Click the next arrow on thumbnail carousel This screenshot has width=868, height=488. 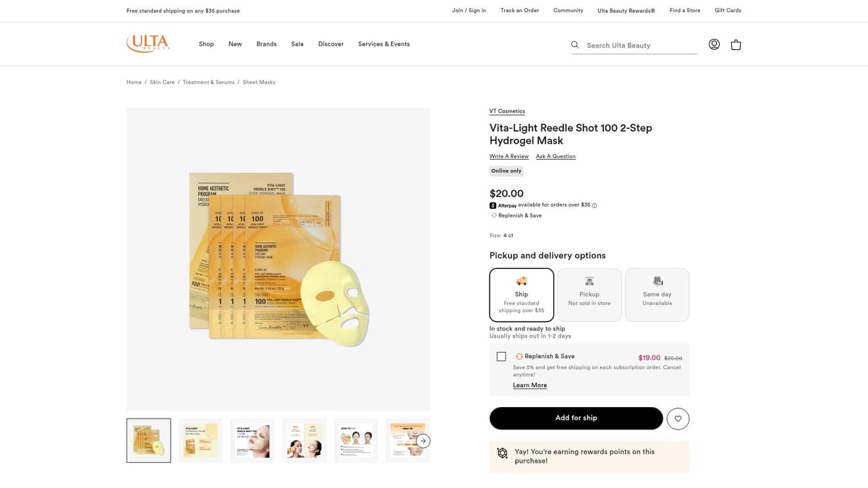(422, 440)
